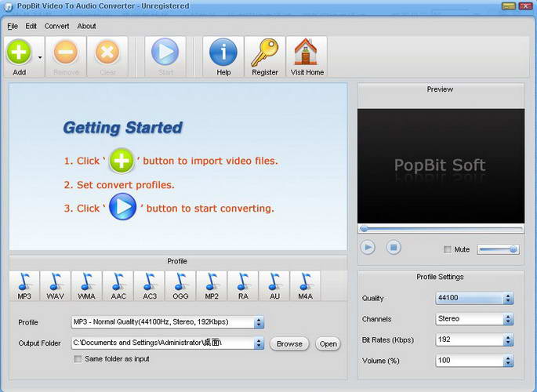Open the About menu
537x392 pixels.
coord(87,27)
